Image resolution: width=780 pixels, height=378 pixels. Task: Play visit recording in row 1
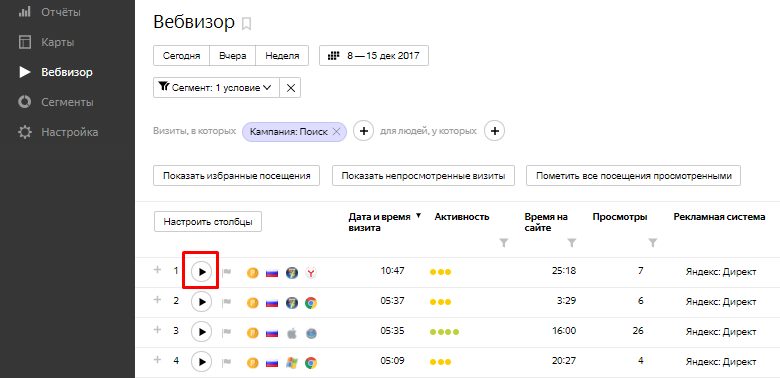point(201,272)
